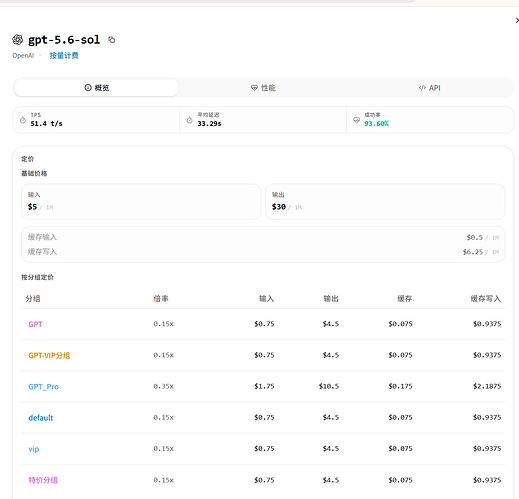Close the model details panel

tap(517, 21)
